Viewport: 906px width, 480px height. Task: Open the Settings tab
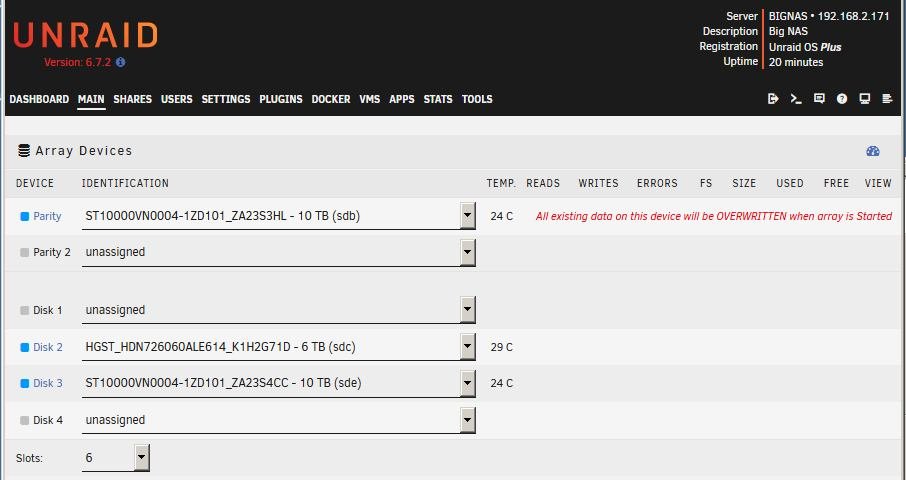click(x=226, y=99)
